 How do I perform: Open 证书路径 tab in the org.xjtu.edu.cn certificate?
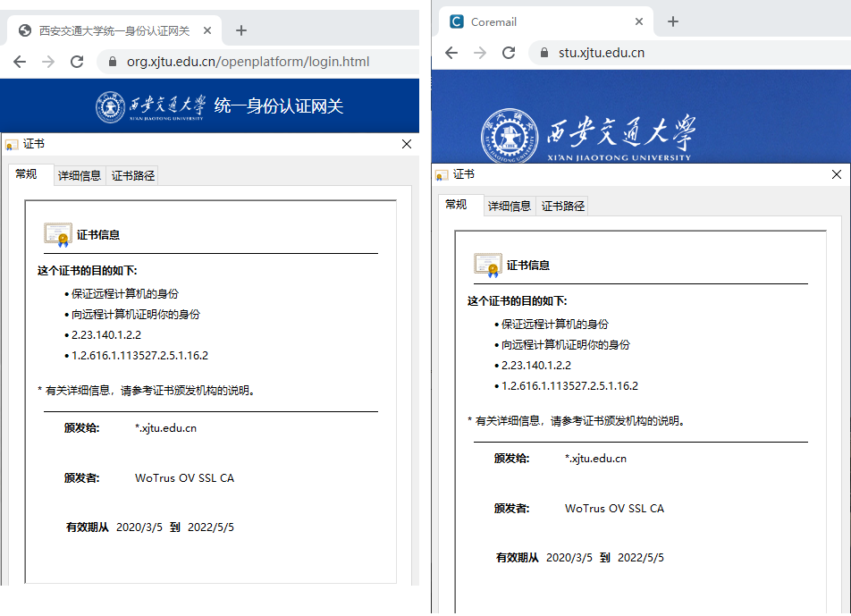[133, 176]
